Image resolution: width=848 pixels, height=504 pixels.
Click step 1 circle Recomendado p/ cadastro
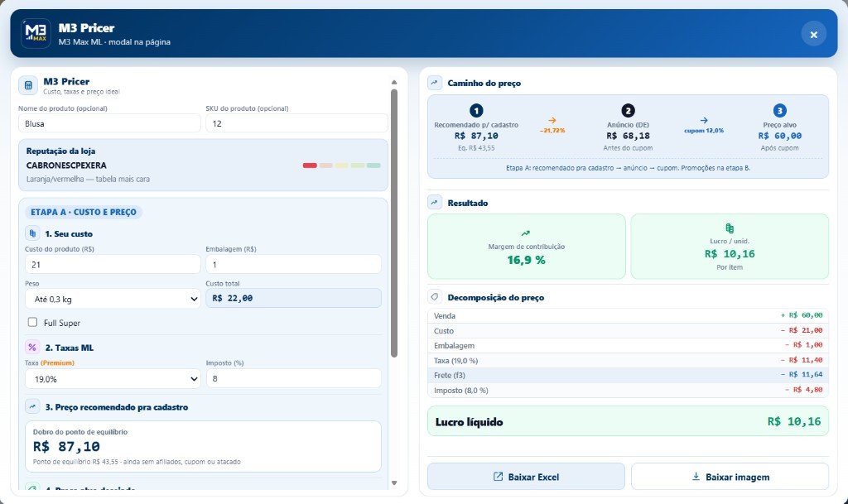tap(476, 111)
